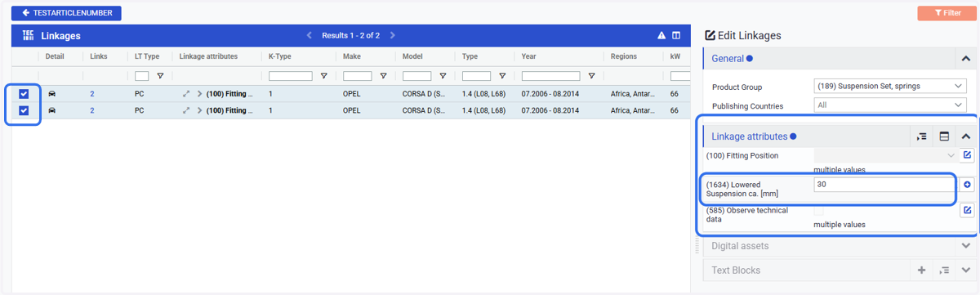This screenshot has height=295, width=980.
Task: Click the car detail icon in first row
Action: click(53, 94)
